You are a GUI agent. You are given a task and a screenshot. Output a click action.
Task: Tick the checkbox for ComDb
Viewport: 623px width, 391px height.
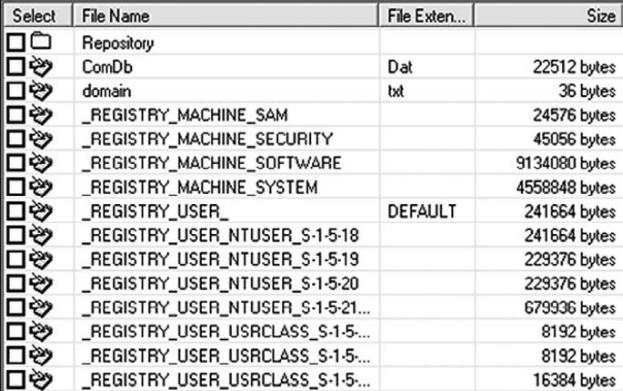[x=16, y=66]
